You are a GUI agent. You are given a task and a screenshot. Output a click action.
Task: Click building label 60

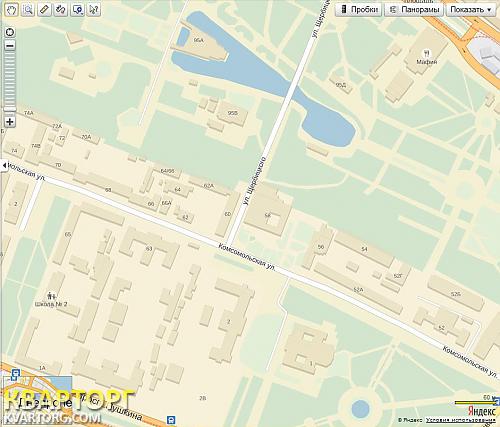click(227, 214)
